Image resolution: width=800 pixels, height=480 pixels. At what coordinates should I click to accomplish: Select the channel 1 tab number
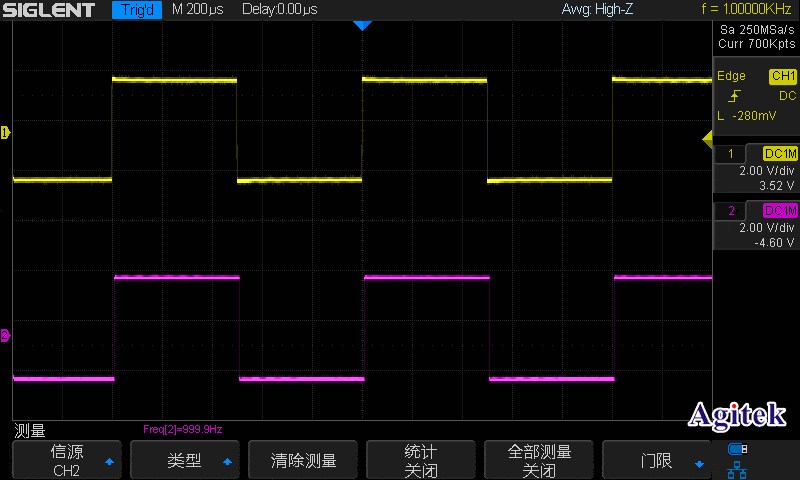coord(731,154)
